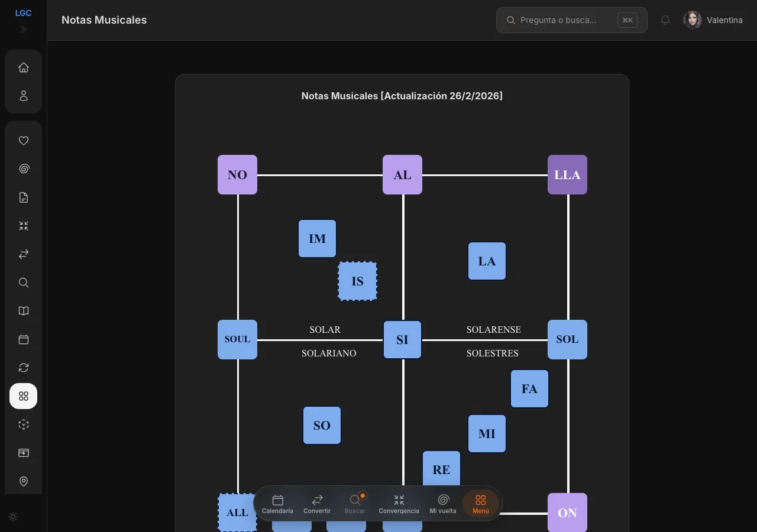Screen dimensions: 757x532
Task: Click the SOLARIANO label
Action: 329,353
